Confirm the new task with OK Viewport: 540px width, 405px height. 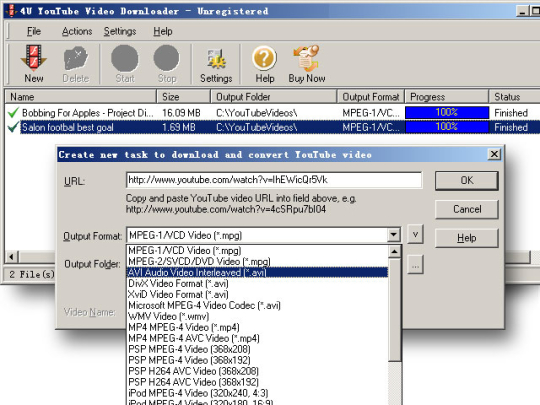(467, 180)
